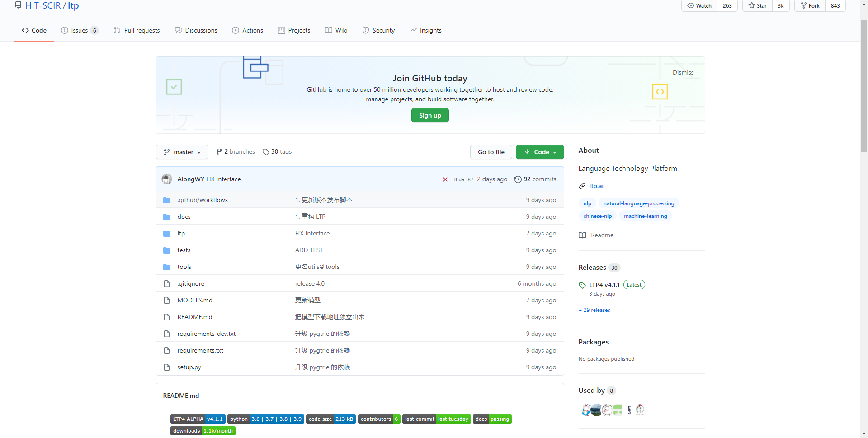Click Go to file button
The width and height of the screenshot is (868, 438).
(491, 152)
